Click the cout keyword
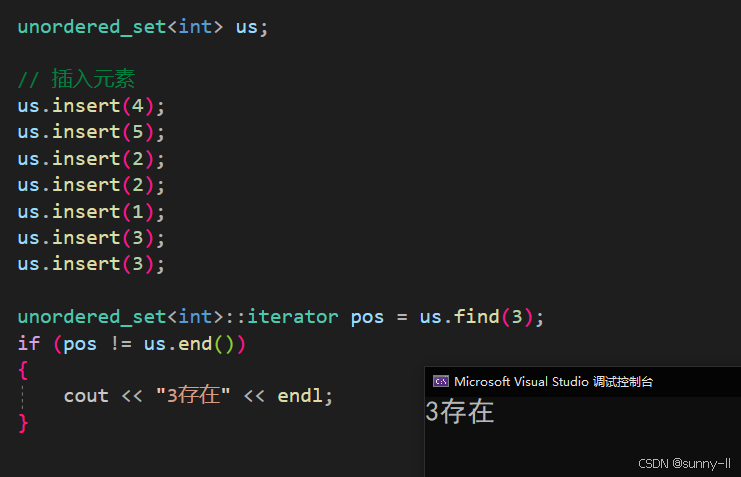741x477 pixels. [86, 396]
